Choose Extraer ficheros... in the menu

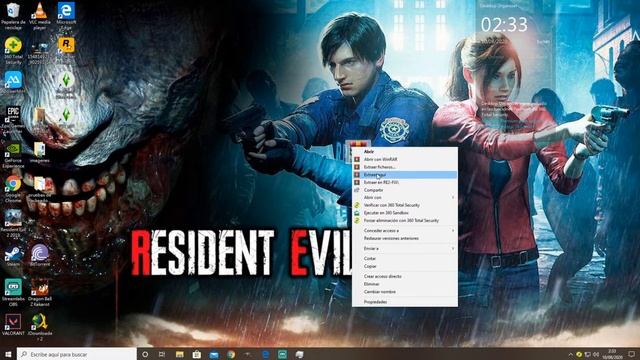click(x=404, y=167)
